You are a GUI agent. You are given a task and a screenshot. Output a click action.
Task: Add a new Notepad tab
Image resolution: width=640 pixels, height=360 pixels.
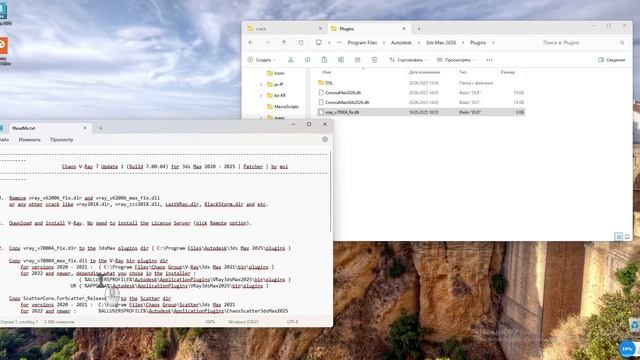coord(101,128)
